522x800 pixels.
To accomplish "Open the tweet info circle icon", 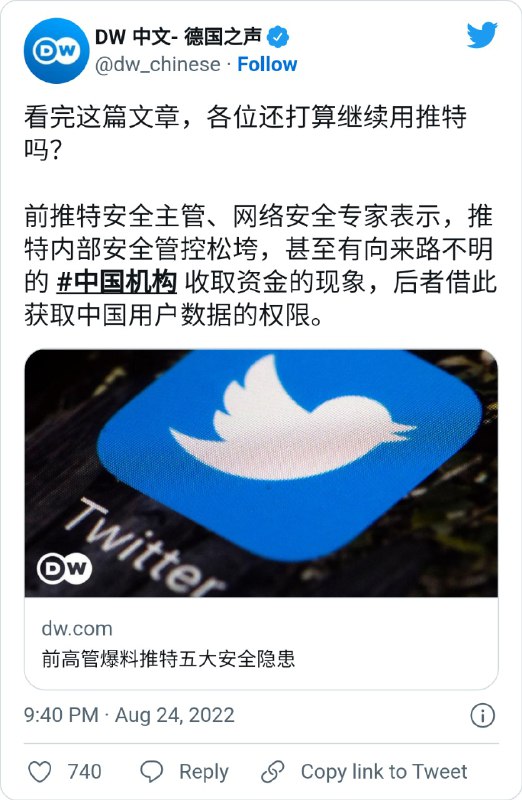I will tap(482, 715).
